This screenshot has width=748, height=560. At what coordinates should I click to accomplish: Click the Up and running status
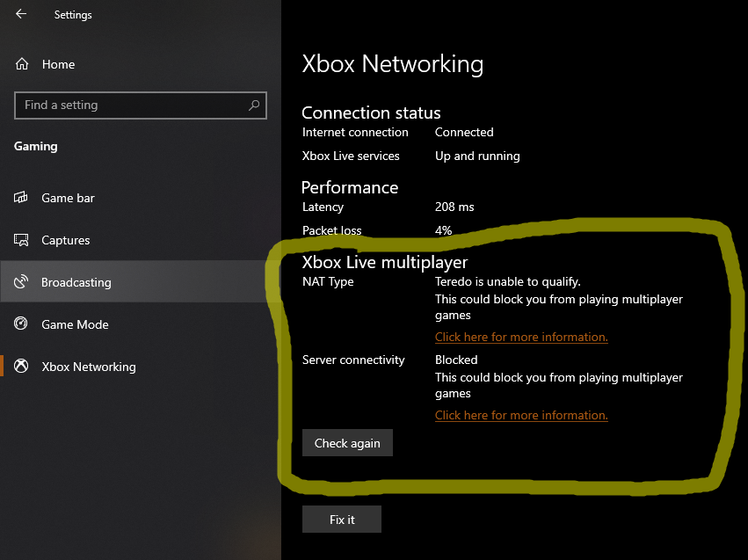click(x=477, y=156)
